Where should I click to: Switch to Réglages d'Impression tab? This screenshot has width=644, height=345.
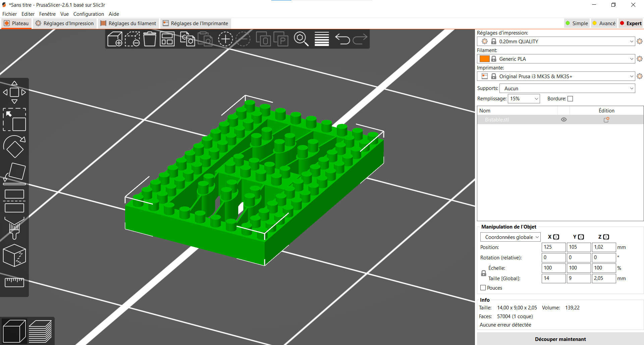pyautogui.click(x=64, y=23)
